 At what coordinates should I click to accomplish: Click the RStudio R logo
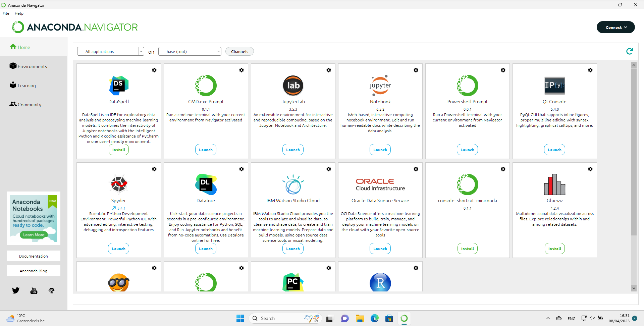(x=380, y=282)
